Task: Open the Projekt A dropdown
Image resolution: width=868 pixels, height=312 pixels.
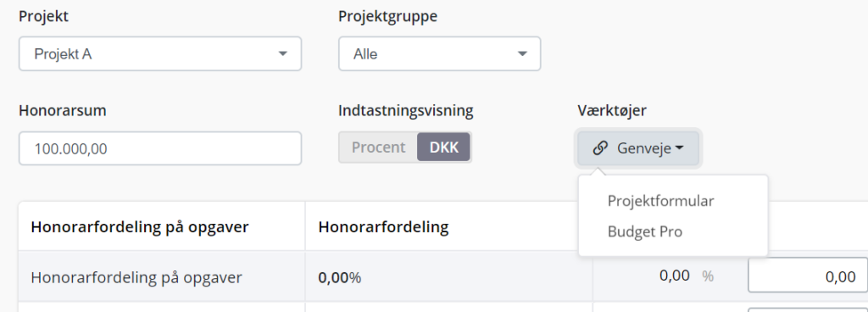Action: tap(160, 53)
